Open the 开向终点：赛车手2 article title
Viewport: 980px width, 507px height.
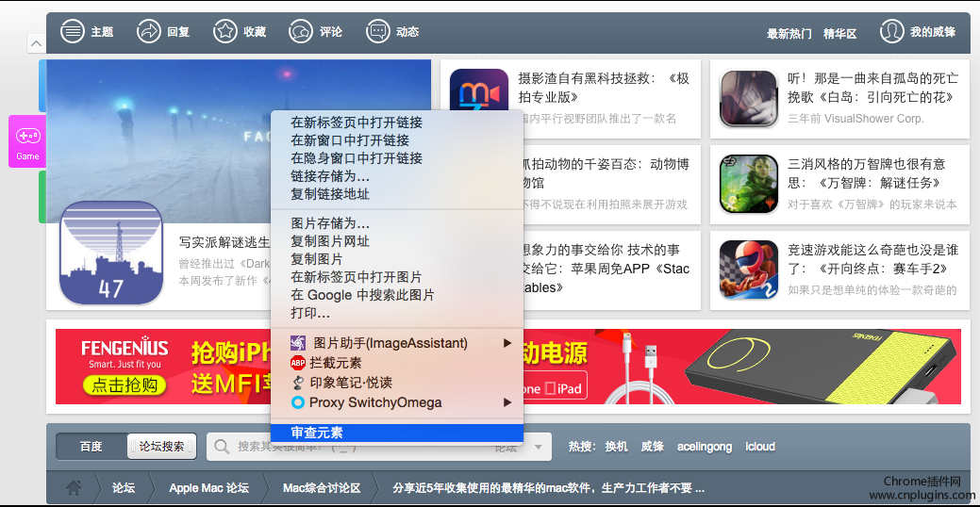pyautogui.click(x=873, y=259)
